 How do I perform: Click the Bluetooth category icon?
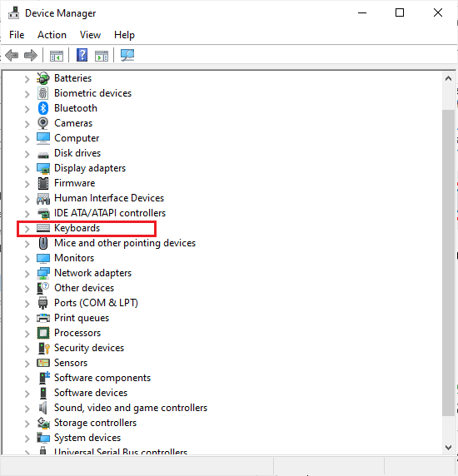pyautogui.click(x=42, y=108)
